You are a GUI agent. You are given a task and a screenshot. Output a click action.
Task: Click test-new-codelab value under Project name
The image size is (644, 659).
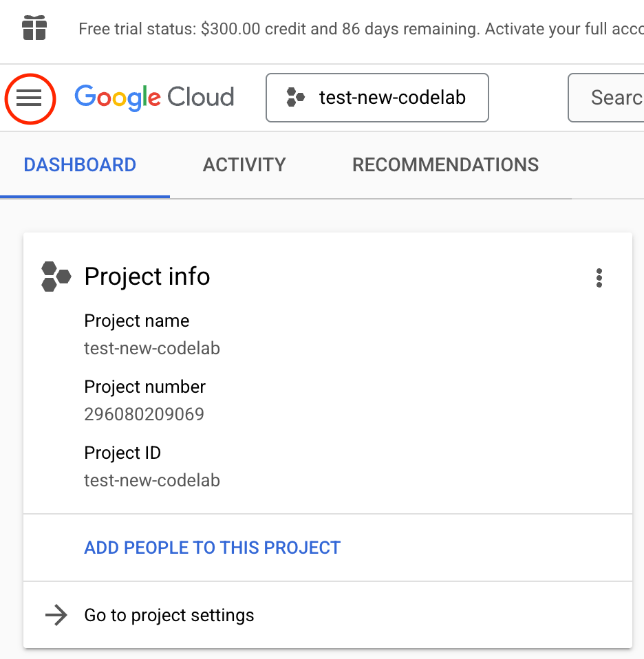pyautogui.click(x=152, y=348)
